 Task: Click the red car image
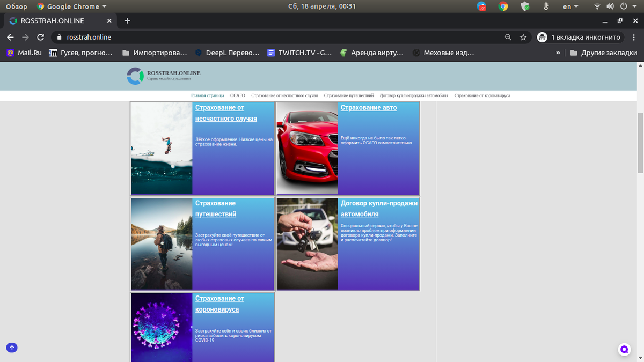click(308, 149)
